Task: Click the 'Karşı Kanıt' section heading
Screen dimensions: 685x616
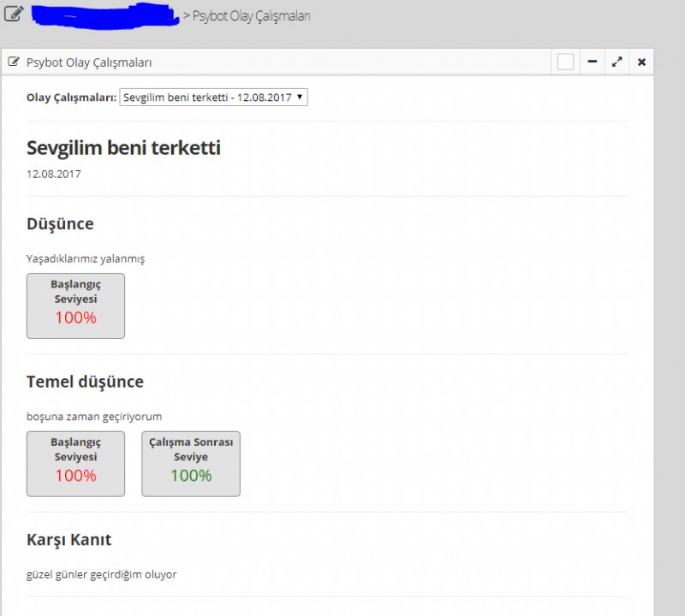Action: (x=69, y=540)
